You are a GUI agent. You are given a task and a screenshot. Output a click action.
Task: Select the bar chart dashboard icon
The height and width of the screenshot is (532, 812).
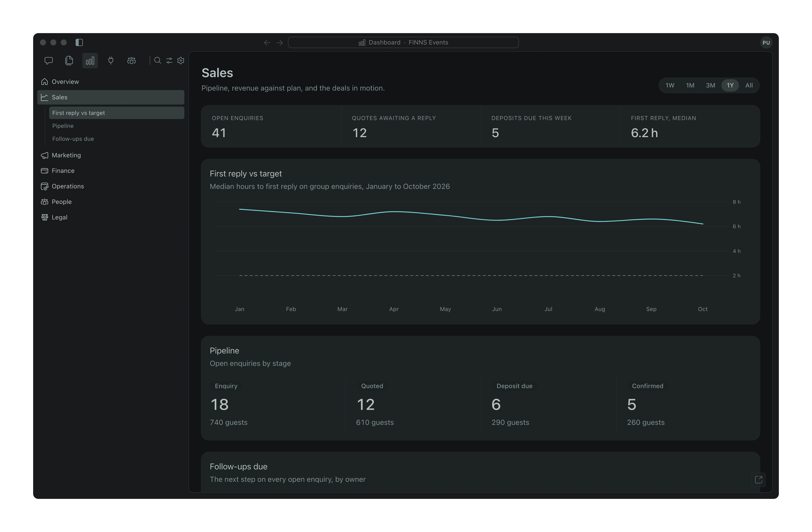(x=90, y=61)
